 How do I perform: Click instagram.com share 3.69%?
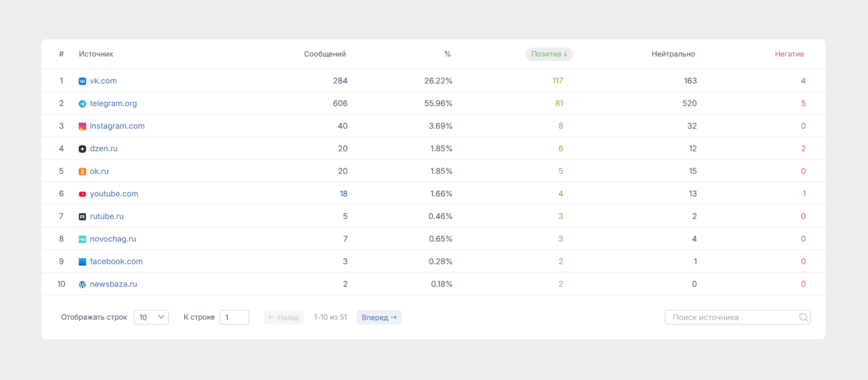click(x=440, y=126)
